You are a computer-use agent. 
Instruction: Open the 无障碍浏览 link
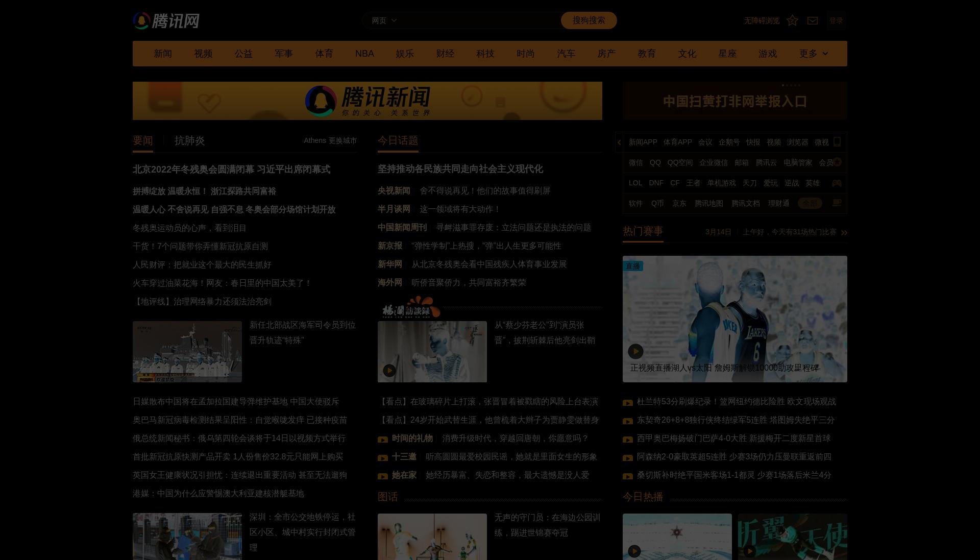762,20
